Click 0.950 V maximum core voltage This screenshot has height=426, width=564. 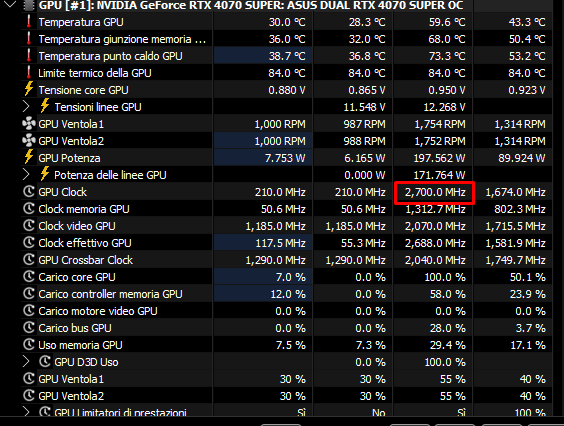[446, 90]
